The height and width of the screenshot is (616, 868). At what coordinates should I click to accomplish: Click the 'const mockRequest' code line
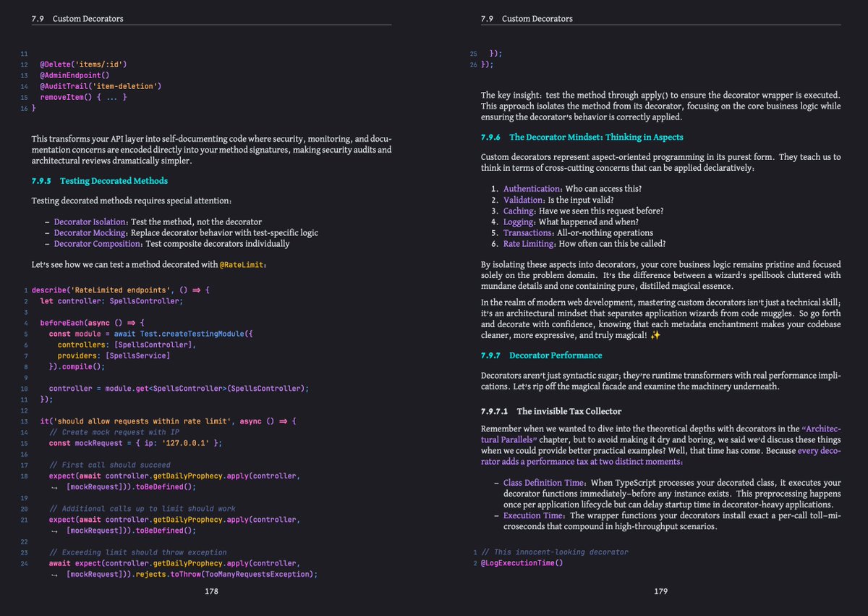click(x=135, y=443)
